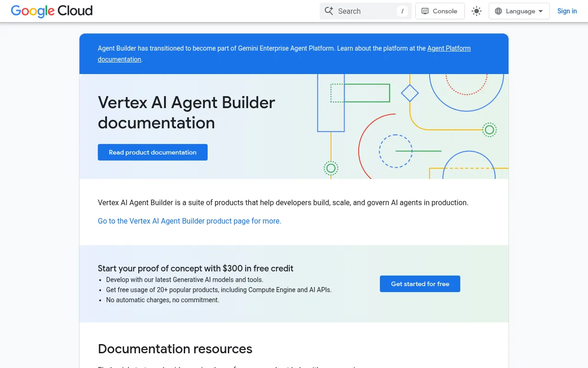Go to the Vertex AI Agent Builder product page link
The width and height of the screenshot is (588, 368).
[189, 221]
